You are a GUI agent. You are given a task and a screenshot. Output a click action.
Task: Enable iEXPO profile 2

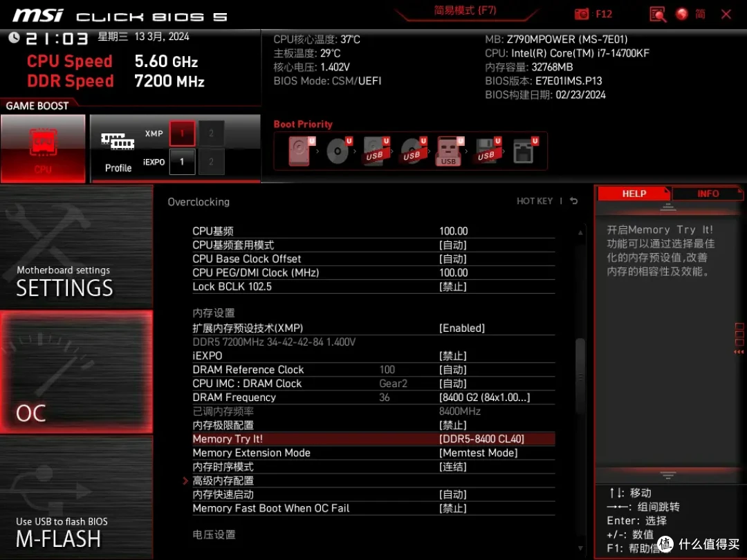(x=211, y=161)
